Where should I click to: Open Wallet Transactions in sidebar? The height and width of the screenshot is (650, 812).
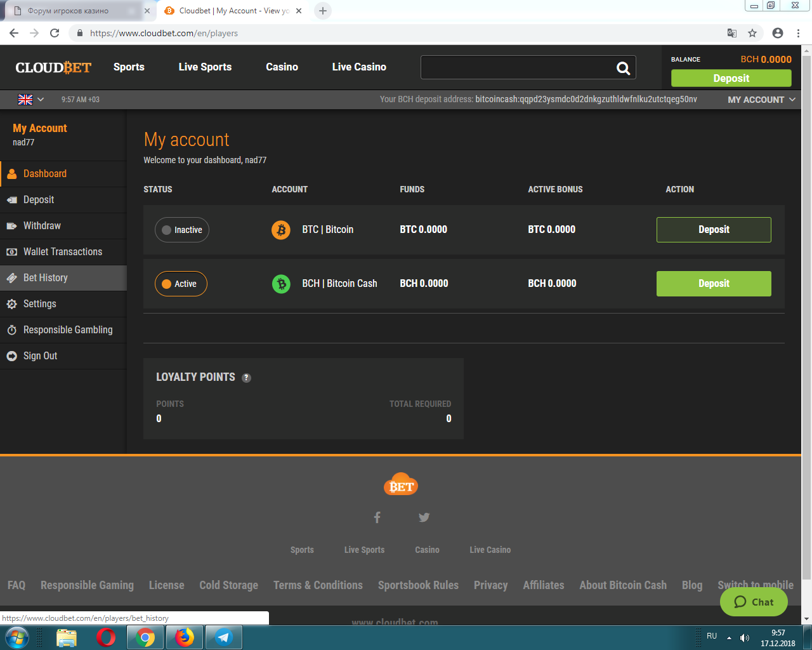coord(63,252)
